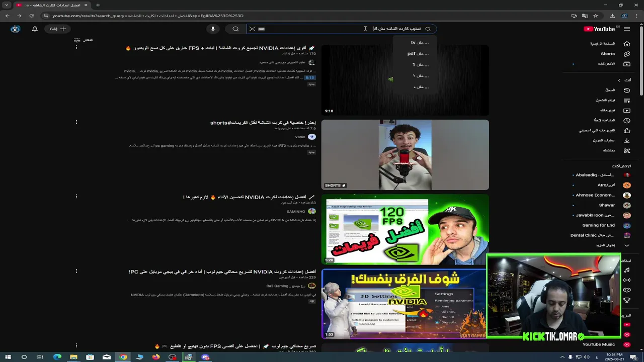This screenshot has width=644, height=362.
Task: Open Chrome from the taskbar
Action: [123, 357]
